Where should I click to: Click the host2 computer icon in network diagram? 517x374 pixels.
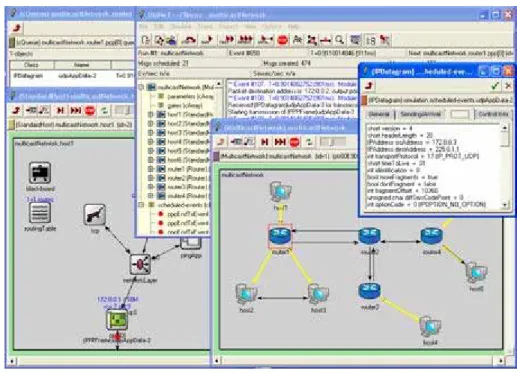click(x=246, y=294)
